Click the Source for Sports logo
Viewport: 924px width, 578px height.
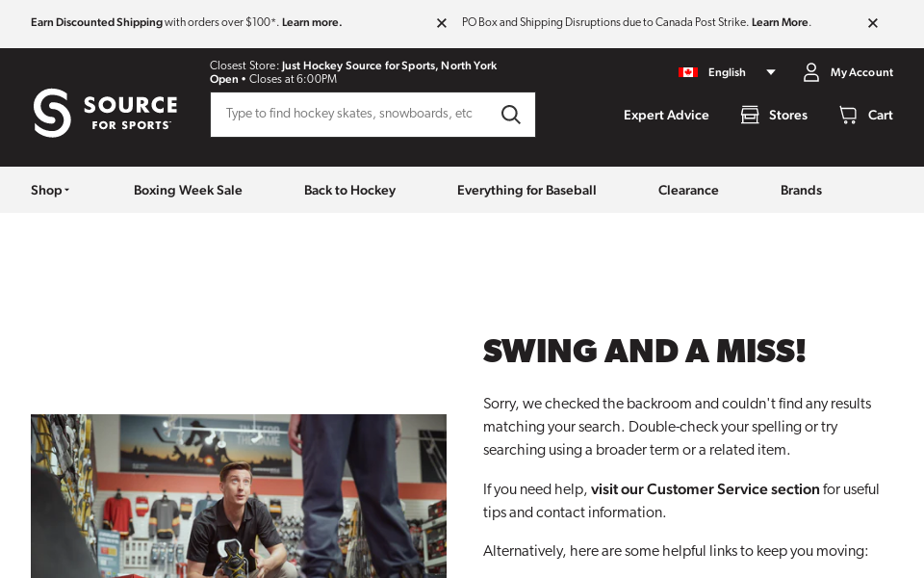click(105, 113)
